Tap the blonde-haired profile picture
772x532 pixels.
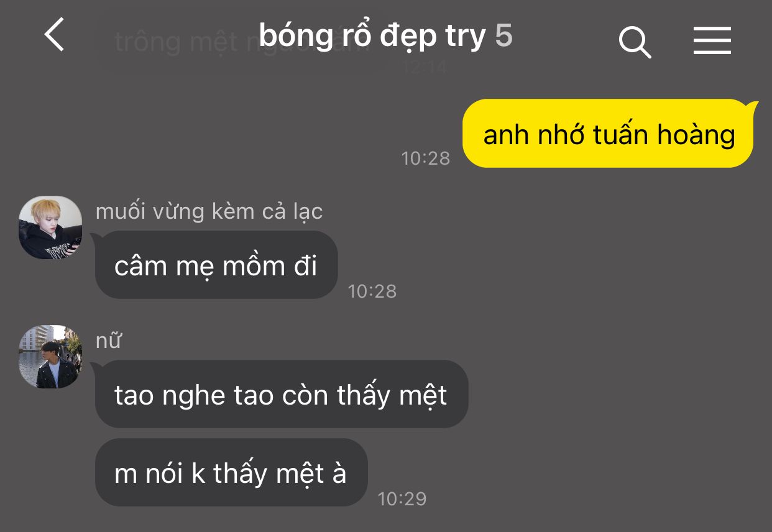[50, 227]
